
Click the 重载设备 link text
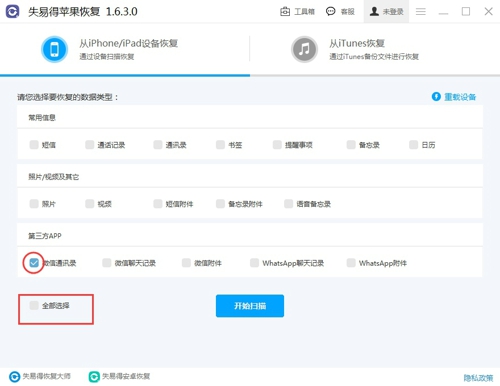tap(460, 97)
